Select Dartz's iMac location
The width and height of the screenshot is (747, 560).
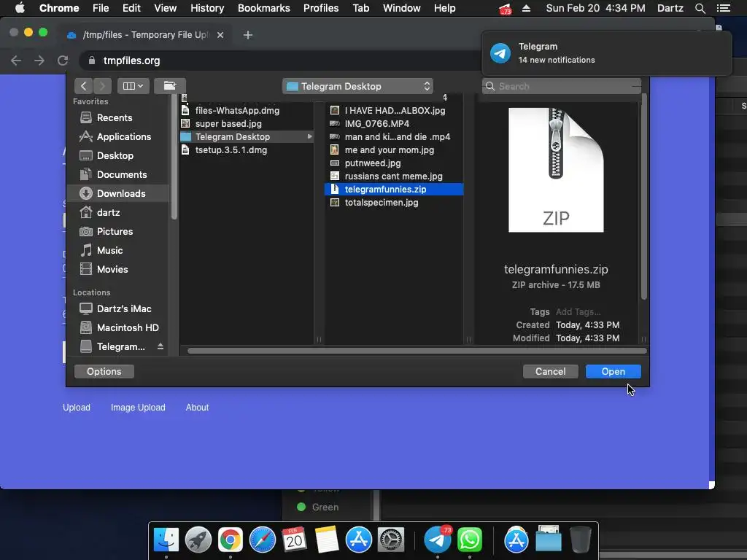[124, 308]
